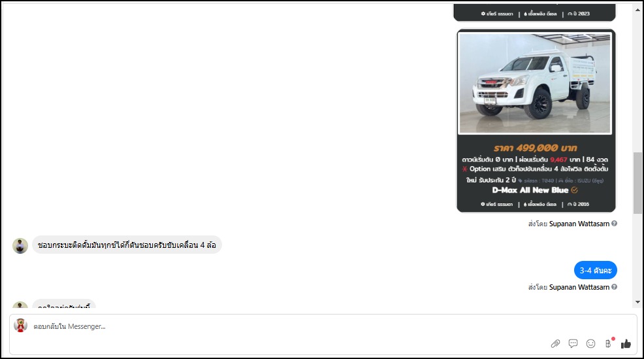644x359 pixels.
Task: Open saved replies speech bubble icon
Action: 573,343
